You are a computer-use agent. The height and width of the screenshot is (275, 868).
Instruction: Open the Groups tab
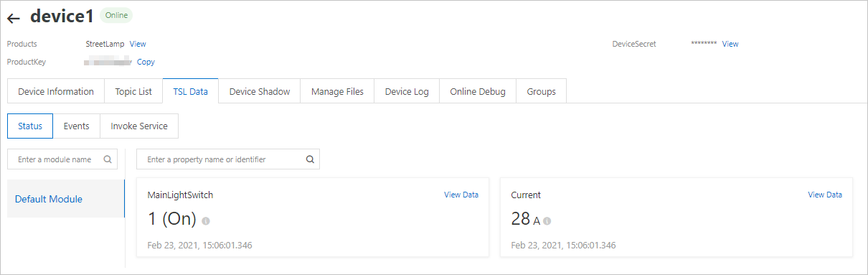coord(541,91)
